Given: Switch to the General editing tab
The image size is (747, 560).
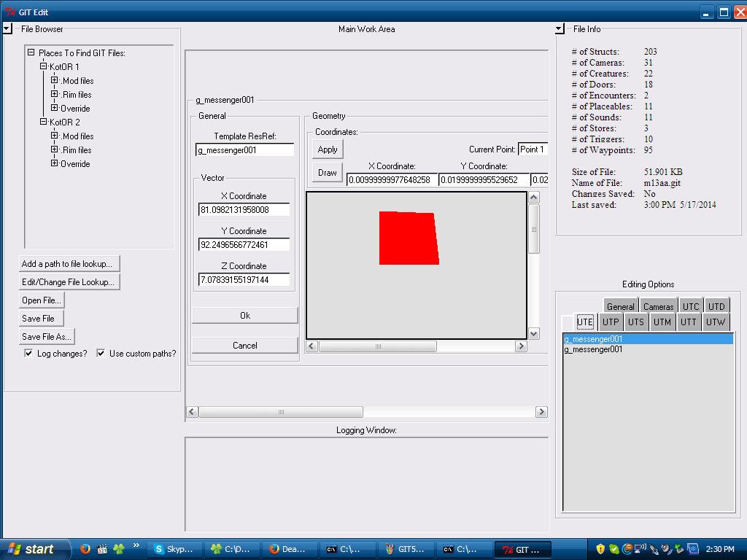Looking at the screenshot, I should coord(621,306).
